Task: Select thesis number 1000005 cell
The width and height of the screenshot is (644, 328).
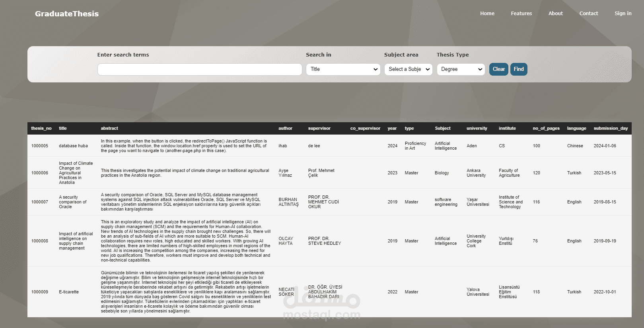Action: pos(40,146)
